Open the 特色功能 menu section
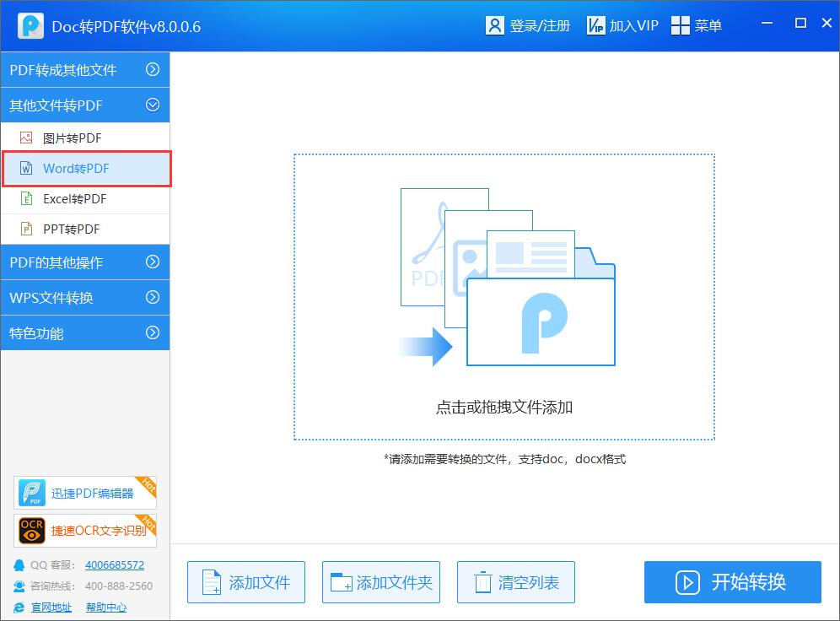 click(84, 332)
